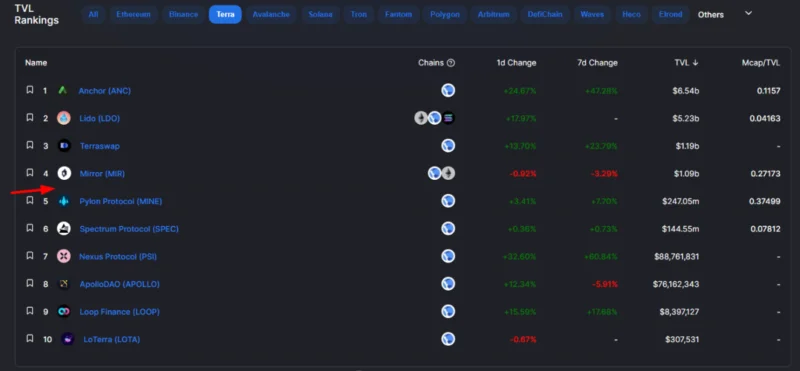Click the ApolloDAO logo icon
The height and width of the screenshot is (371, 800).
(64, 284)
